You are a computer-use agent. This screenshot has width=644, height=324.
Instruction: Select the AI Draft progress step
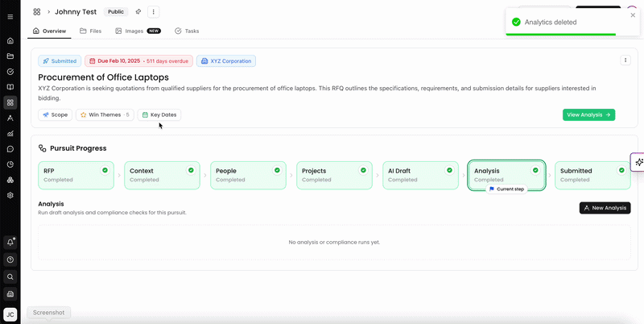point(420,175)
